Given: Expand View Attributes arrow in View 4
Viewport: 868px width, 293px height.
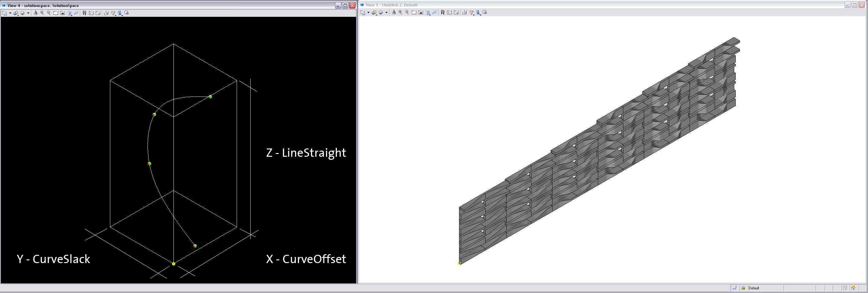Looking at the screenshot, I should [x=10, y=13].
